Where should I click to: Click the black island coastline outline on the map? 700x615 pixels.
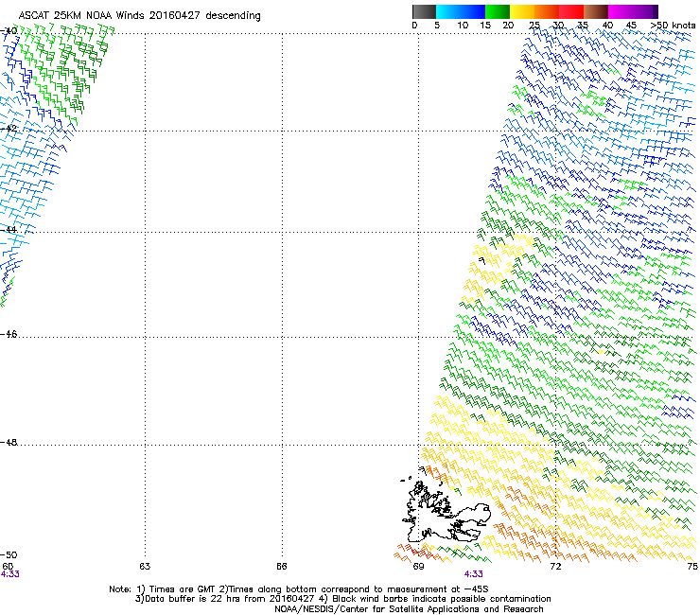[446, 511]
